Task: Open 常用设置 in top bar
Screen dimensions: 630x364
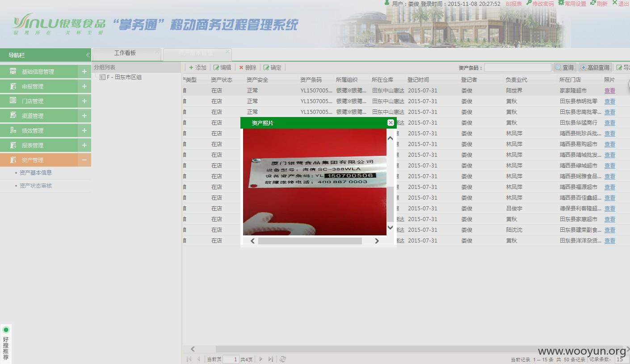Action: [x=572, y=4]
